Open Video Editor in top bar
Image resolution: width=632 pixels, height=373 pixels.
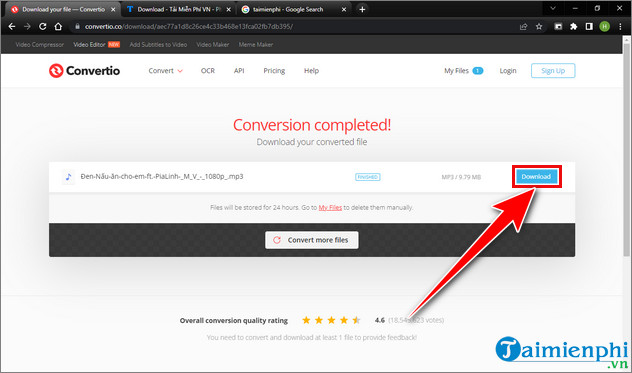point(96,44)
